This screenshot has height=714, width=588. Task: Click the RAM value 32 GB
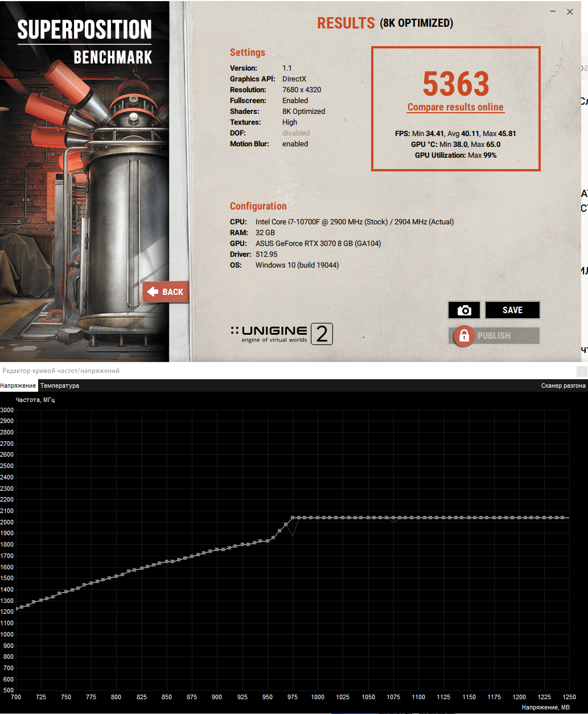265,233
